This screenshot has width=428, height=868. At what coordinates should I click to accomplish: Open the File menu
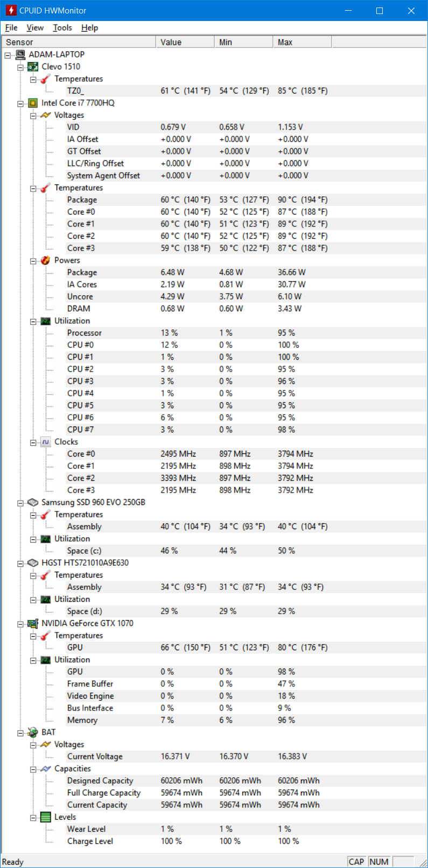[x=11, y=27]
